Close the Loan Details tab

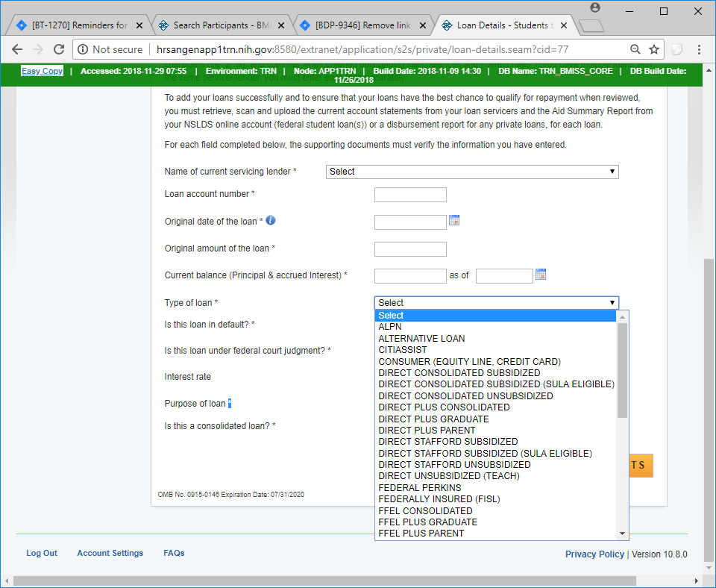click(564, 25)
